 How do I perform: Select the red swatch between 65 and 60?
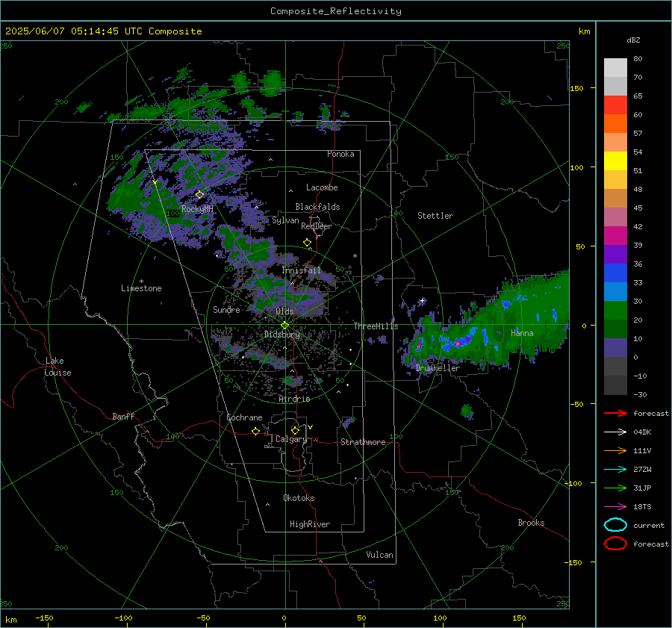pos(615,105)
